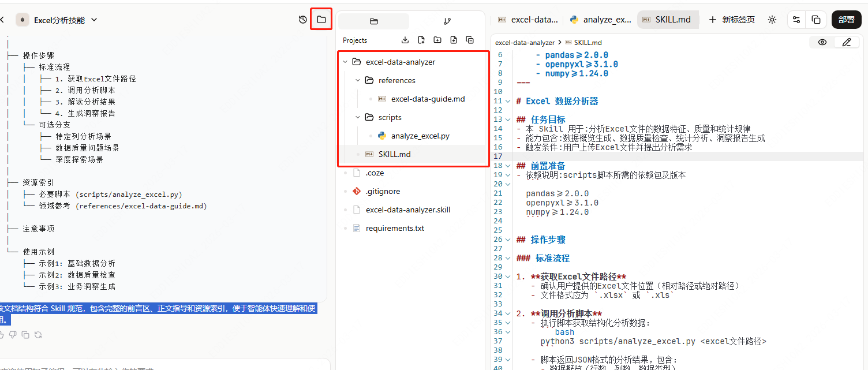Click the excel-data-analyzer root folder icon
Viewport: 868px width, 370px height.
point(356,62)
